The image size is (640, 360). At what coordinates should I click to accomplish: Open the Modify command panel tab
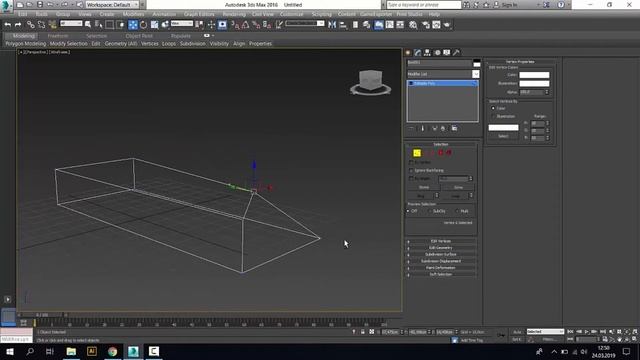(418, 53)
